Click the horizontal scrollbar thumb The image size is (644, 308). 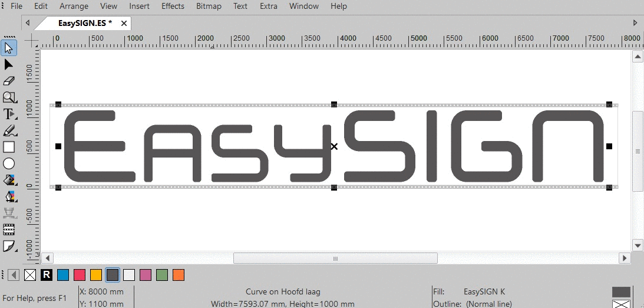pos(335,258)
